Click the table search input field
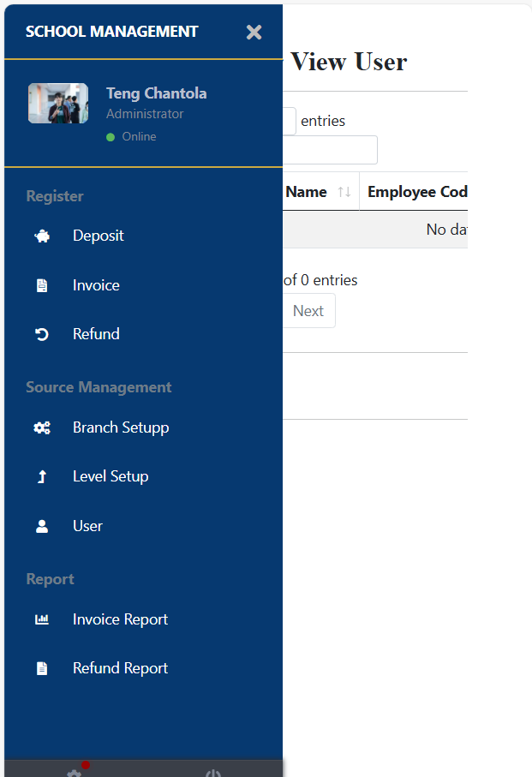 coord(330,150)
